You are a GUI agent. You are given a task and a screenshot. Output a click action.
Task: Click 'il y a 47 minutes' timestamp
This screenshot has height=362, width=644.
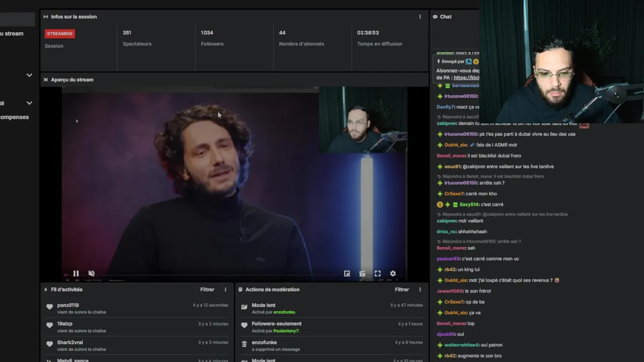(x=407, y=305)
